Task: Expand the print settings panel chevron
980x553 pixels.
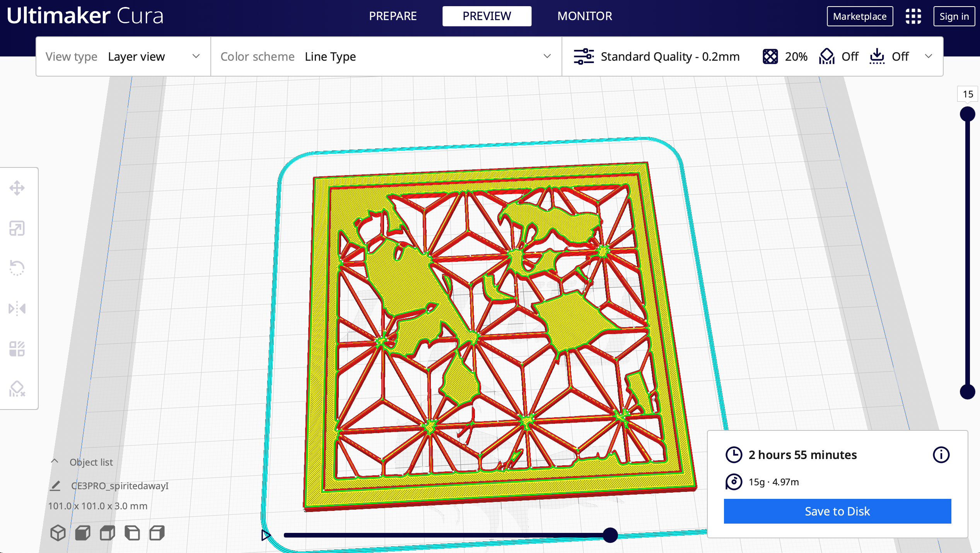Action: click(929, 56)
